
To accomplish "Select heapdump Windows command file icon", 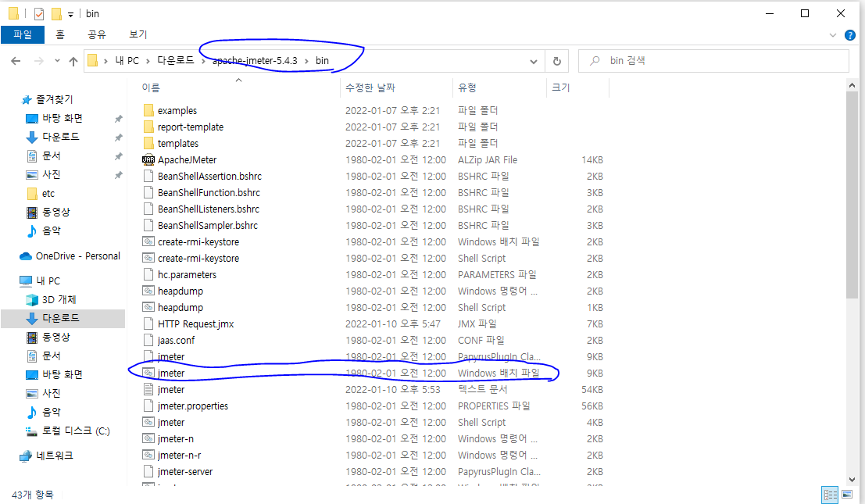I will pos(148,291).
